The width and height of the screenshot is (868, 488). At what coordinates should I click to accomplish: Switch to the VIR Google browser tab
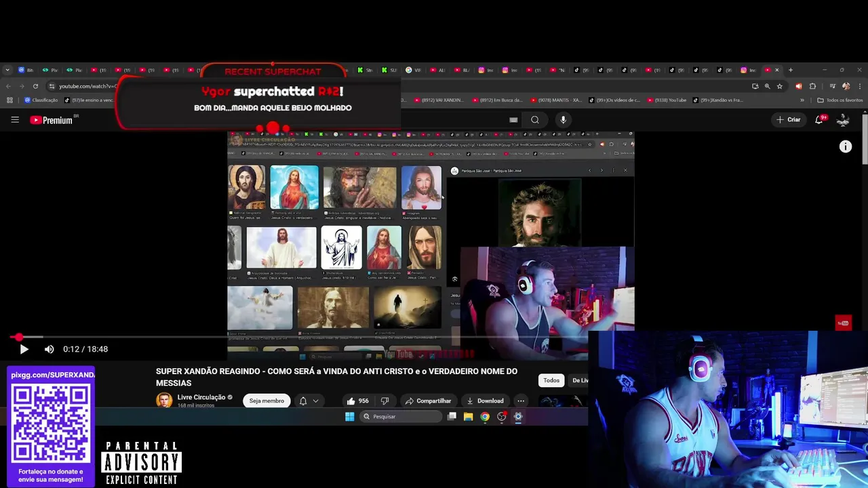pos(414,70)
